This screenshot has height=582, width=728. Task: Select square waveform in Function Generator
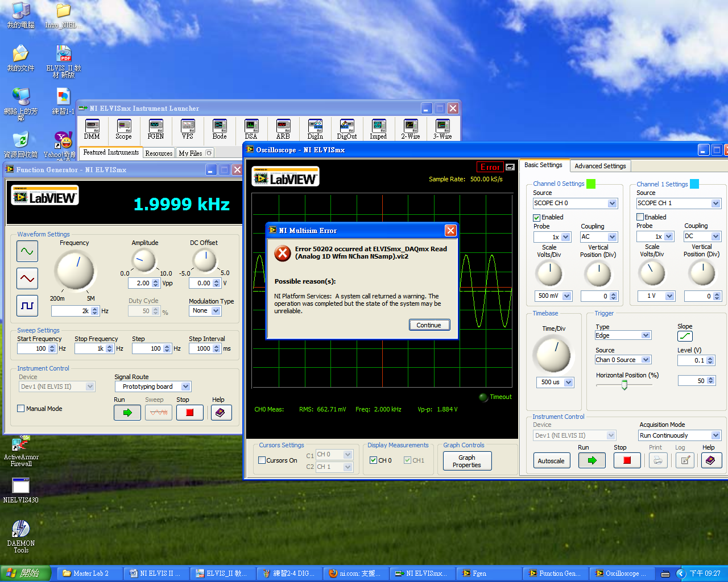point(27,306)
